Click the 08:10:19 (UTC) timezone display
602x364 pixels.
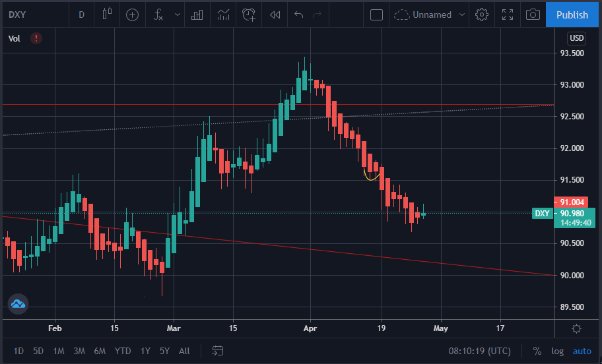coord(479,351)
